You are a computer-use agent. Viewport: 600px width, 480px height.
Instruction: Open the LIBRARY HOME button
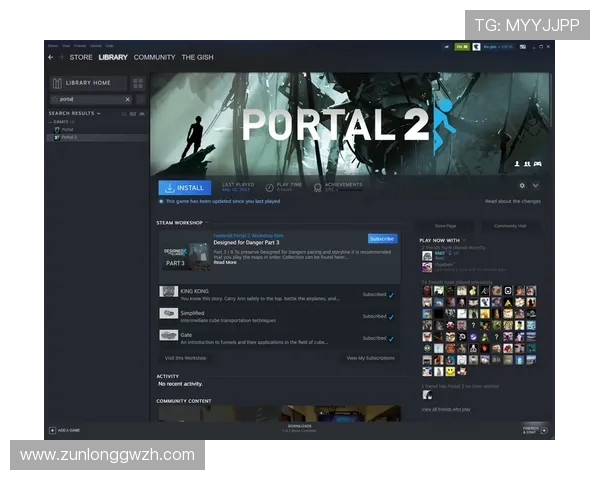88,83
